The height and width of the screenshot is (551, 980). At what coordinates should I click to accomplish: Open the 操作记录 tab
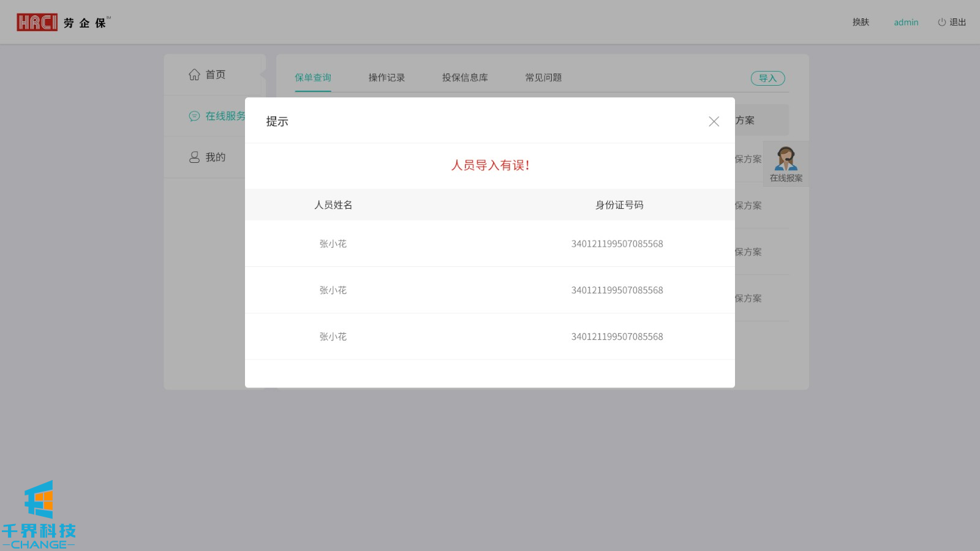pos(386,78)
